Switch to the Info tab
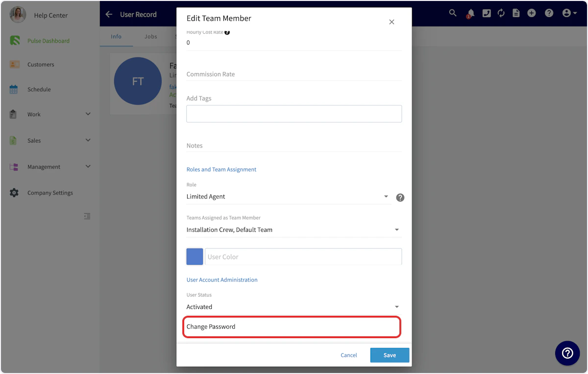 pyautogui.click(x=116, y=36)
